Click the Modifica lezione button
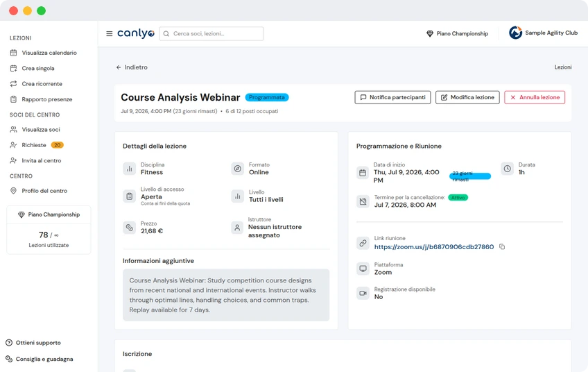This screenshot has height=372, width=588. click(467, 97)
